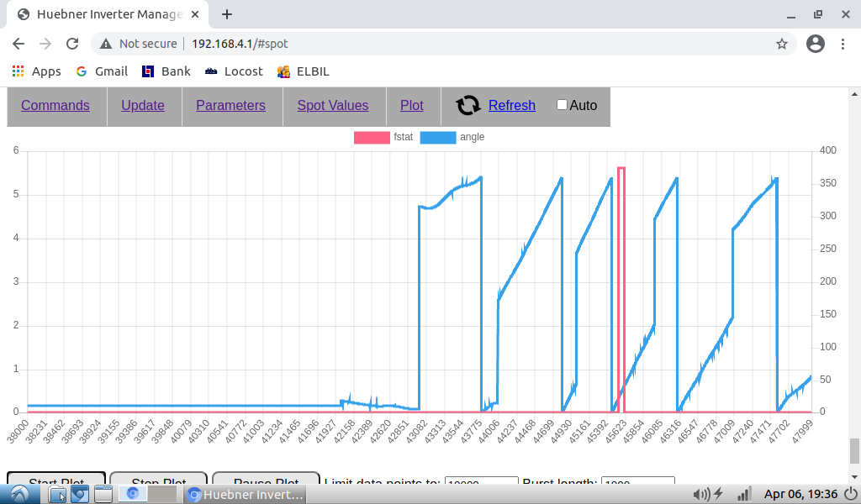
Task: Open the Apps grid shortcut
Action: [x=37, y=71]
